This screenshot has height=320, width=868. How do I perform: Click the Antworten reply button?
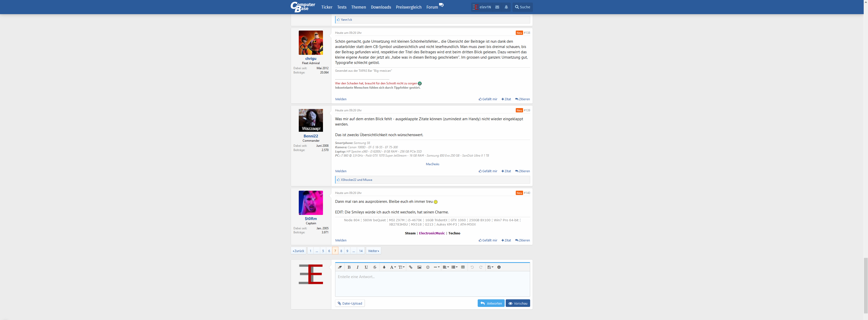(x=491, y=303)
